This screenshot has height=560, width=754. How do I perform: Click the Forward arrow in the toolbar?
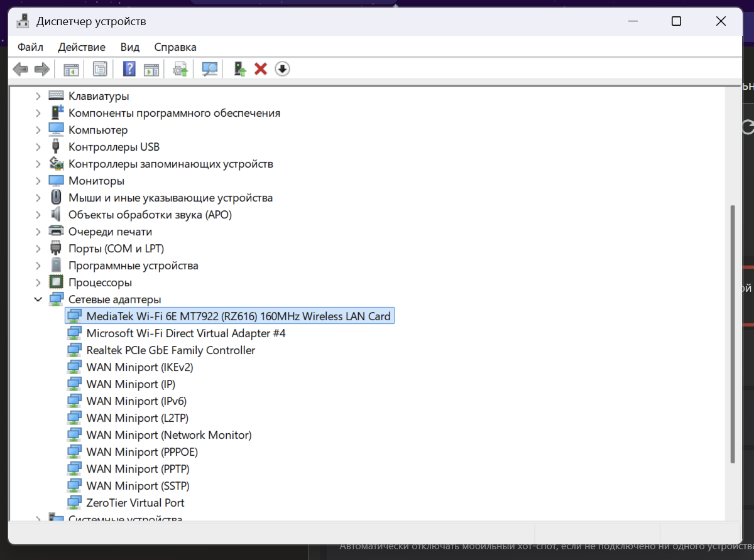point(42,69)
